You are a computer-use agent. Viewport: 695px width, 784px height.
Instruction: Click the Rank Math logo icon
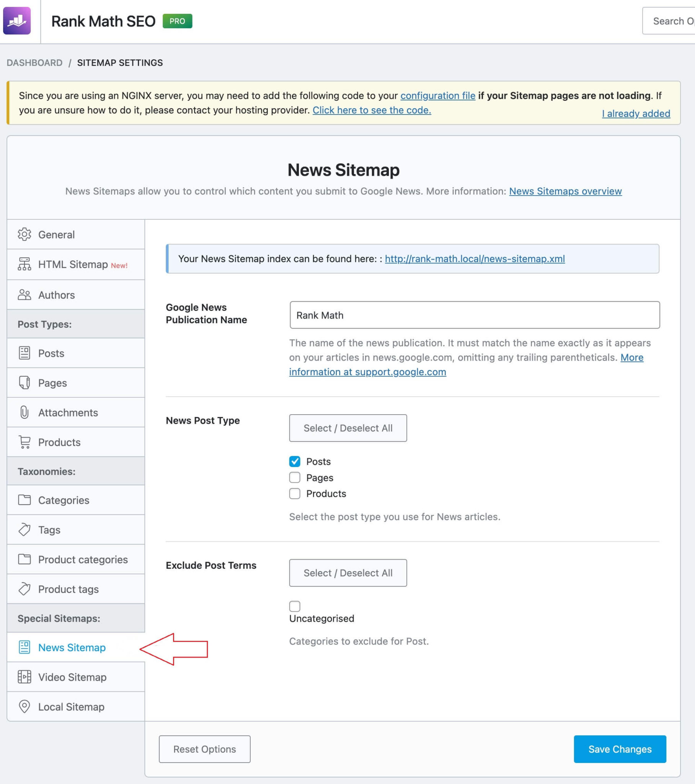pyautogui.click(x=17, y=21)
